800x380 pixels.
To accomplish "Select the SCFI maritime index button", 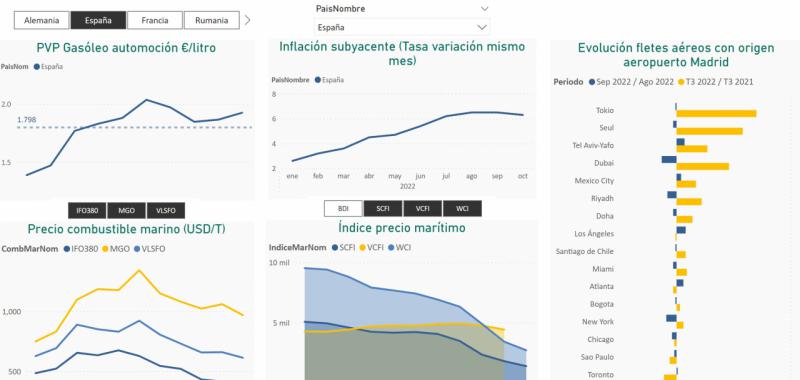I will 383,209.
